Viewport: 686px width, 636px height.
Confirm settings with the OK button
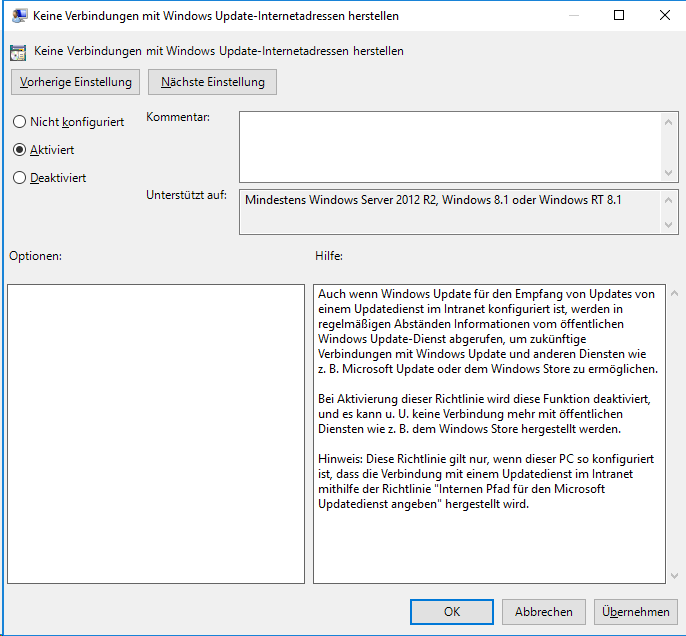click(x=452, y=612)
